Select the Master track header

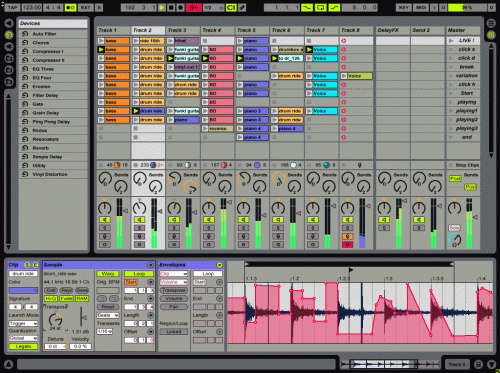pyautogui.click(x=463, y=30)
